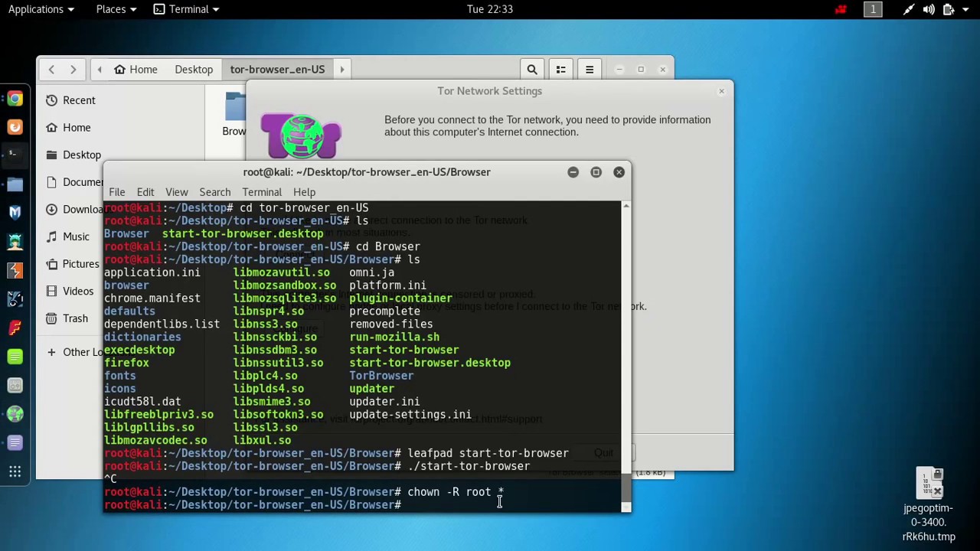Click 'chown -R root *' command text
This screenshot has width=980, height=551.
pos(456,492)
